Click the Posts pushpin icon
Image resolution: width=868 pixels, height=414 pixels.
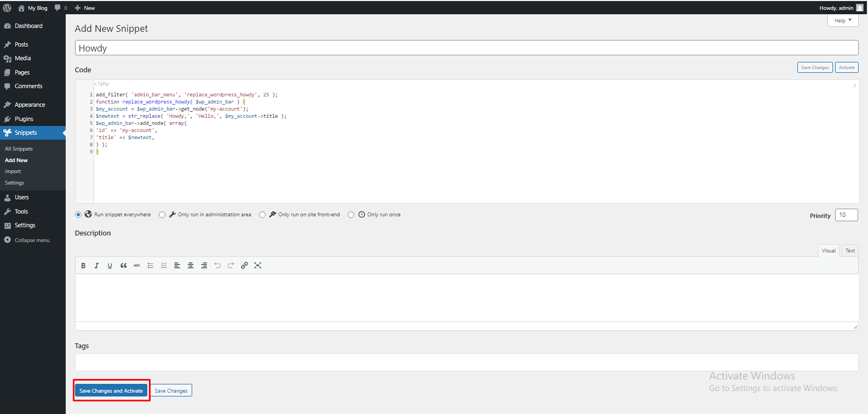coord(8,44)
